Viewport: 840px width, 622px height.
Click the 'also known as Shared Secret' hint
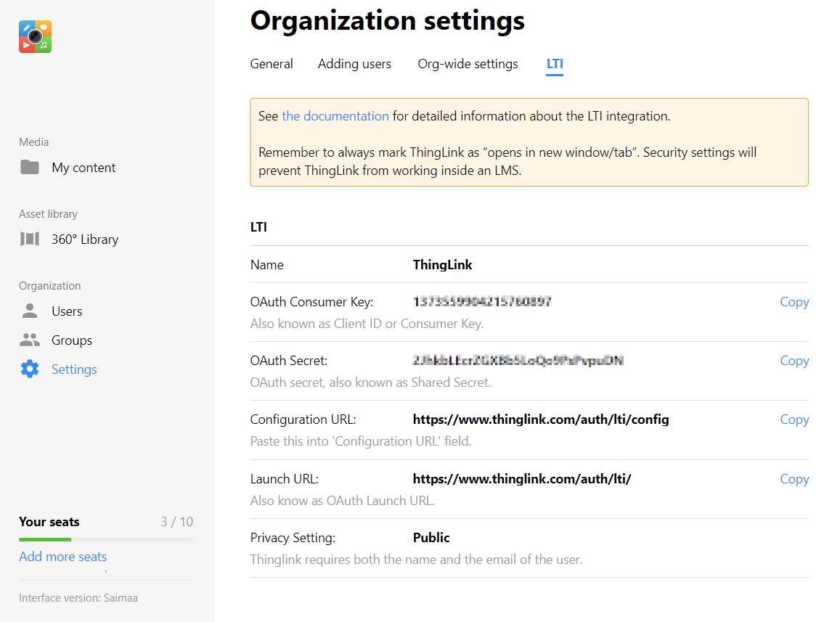371,382
